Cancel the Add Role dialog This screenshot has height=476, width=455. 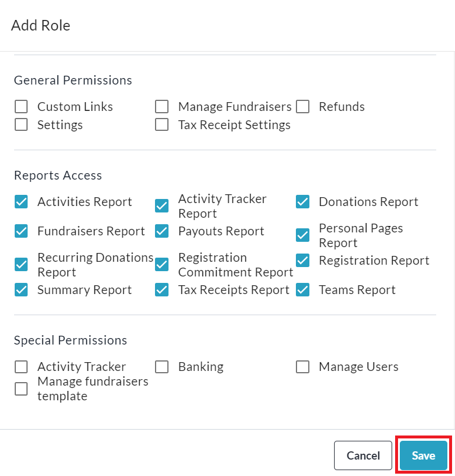(x=363, y=455)
